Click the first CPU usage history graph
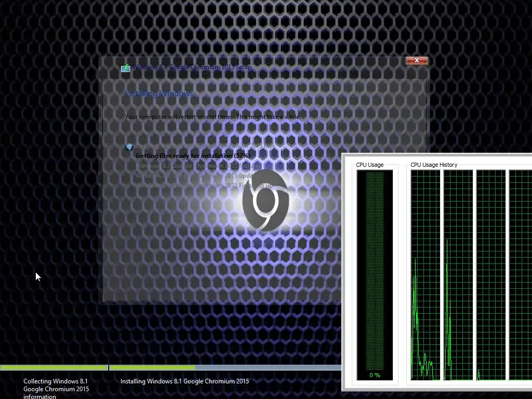This screenshot has width=532, height=399. tap(425, 275)
